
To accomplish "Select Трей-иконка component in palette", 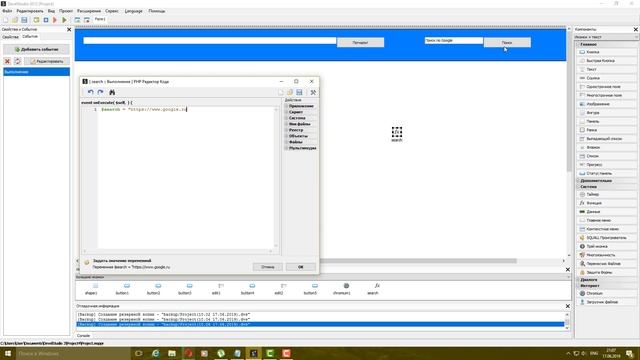I will 606,247.
